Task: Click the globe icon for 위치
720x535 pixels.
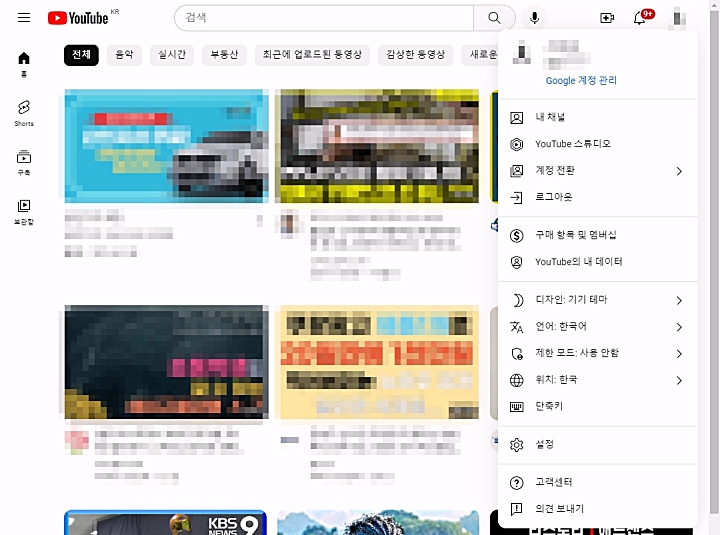Action: [517, 380]
